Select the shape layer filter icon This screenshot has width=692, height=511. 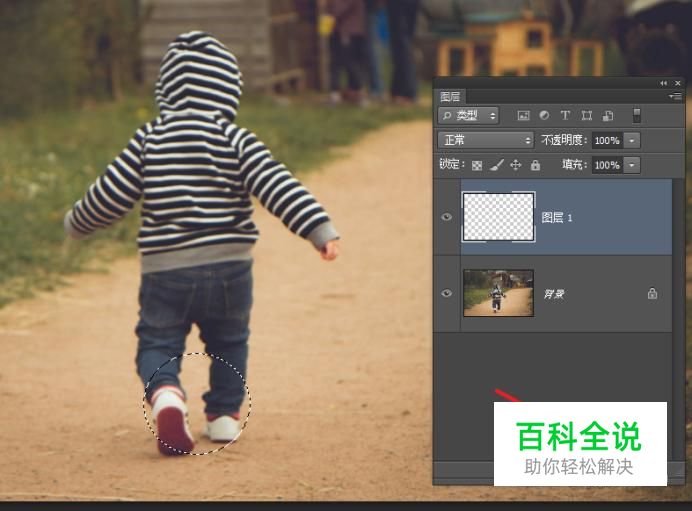coord(587,116)
